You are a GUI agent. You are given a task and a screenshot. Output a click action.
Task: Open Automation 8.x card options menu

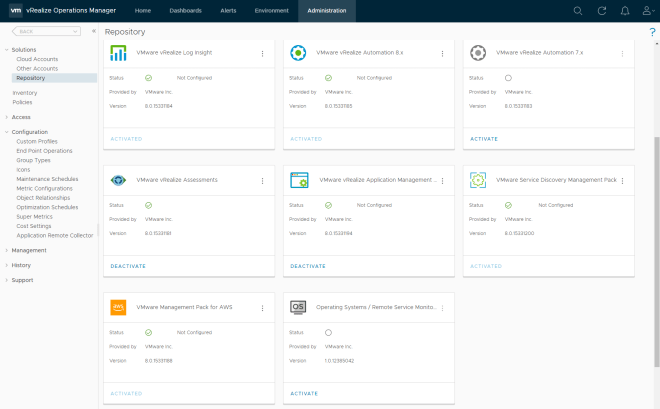point(442,53)
